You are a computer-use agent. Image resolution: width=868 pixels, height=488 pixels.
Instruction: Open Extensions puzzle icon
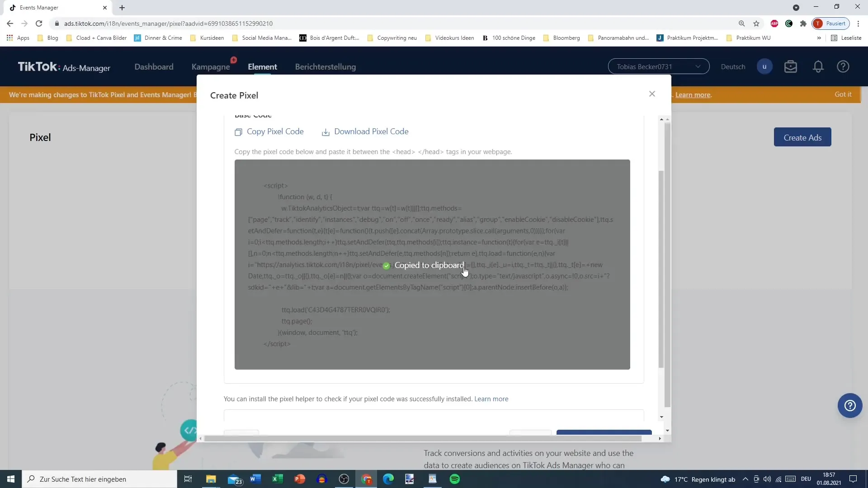point(803,23)
